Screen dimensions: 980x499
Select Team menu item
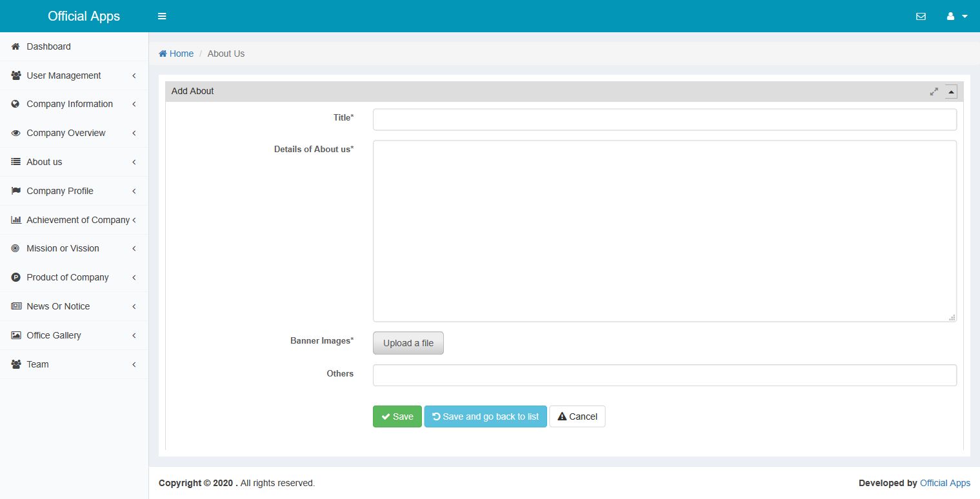pyautogui.click(x=74, y=364)
